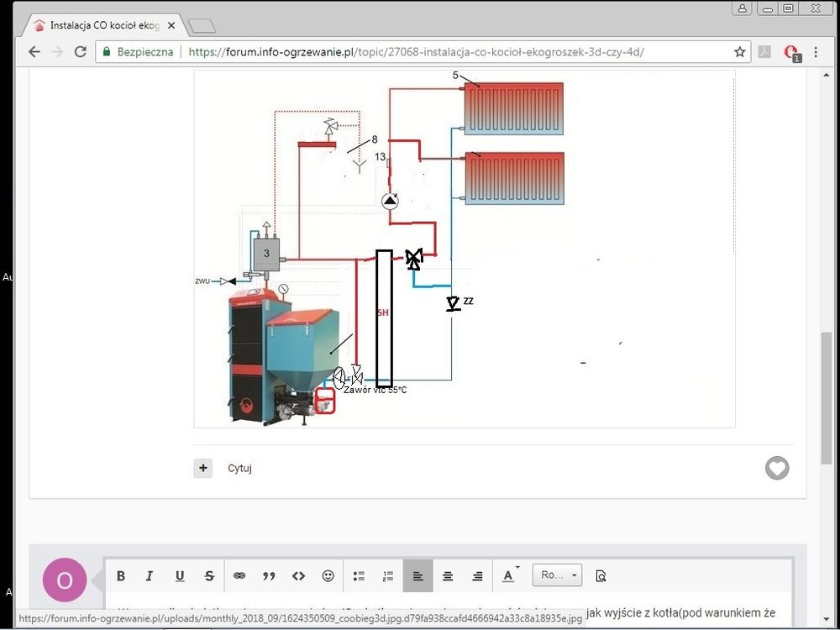
Task: Insert a code snippet with brackets icon
Action: 298,576
